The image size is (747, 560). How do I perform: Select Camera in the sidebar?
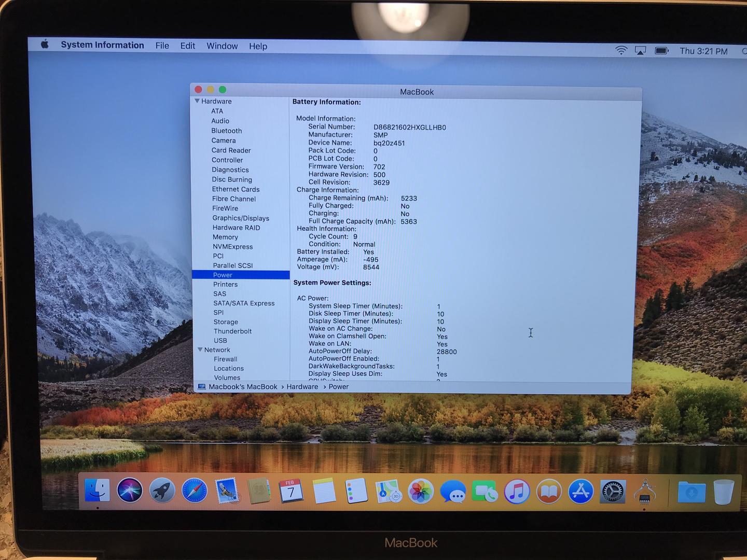pos(224,141)
